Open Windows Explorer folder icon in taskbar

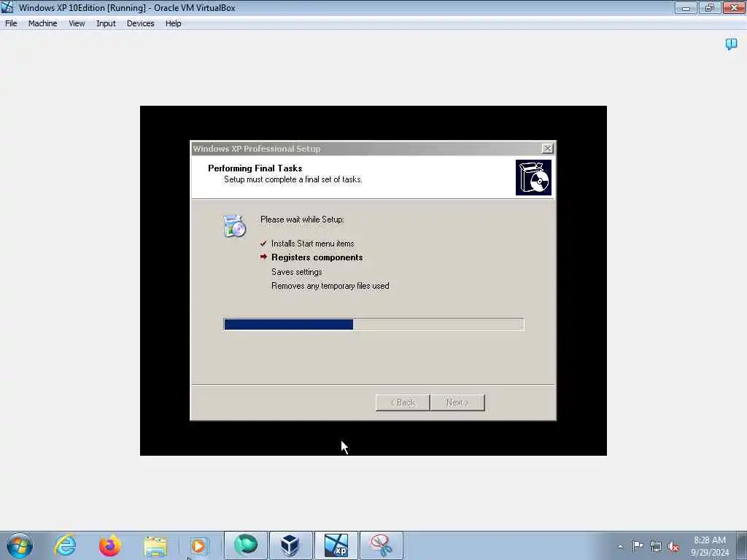[x=155, y=545]
